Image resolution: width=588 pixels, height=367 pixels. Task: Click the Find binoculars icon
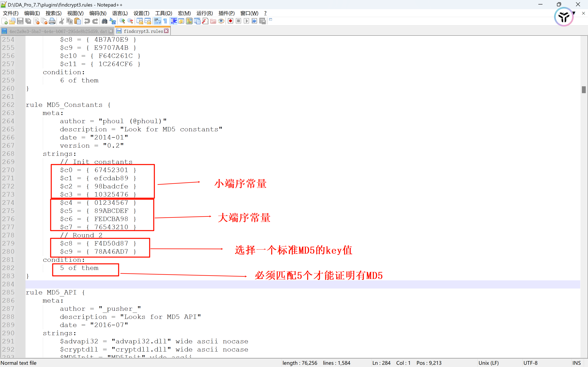105,21
